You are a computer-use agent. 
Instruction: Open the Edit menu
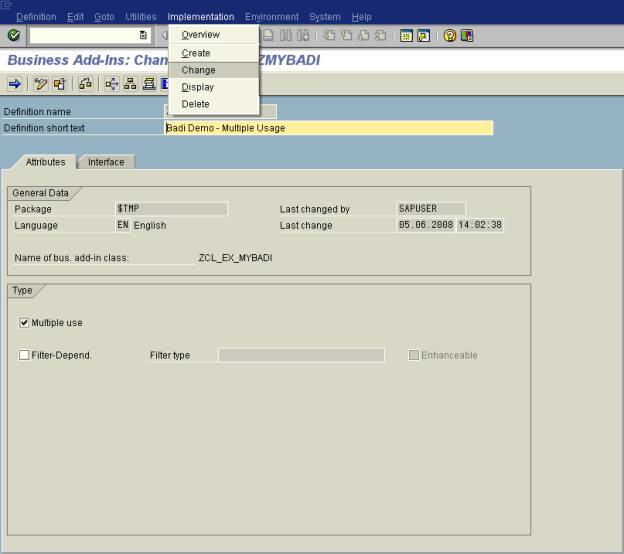click(75, 17)
